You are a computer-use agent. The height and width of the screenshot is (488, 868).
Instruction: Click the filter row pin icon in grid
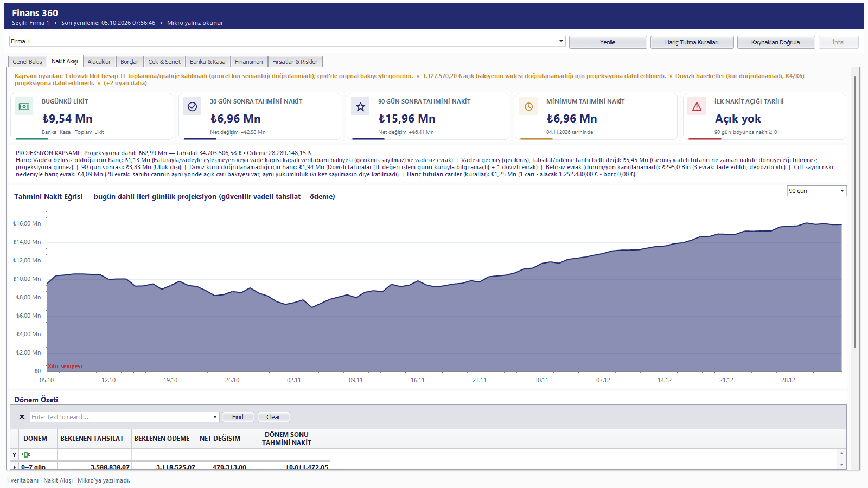(15, 454)
